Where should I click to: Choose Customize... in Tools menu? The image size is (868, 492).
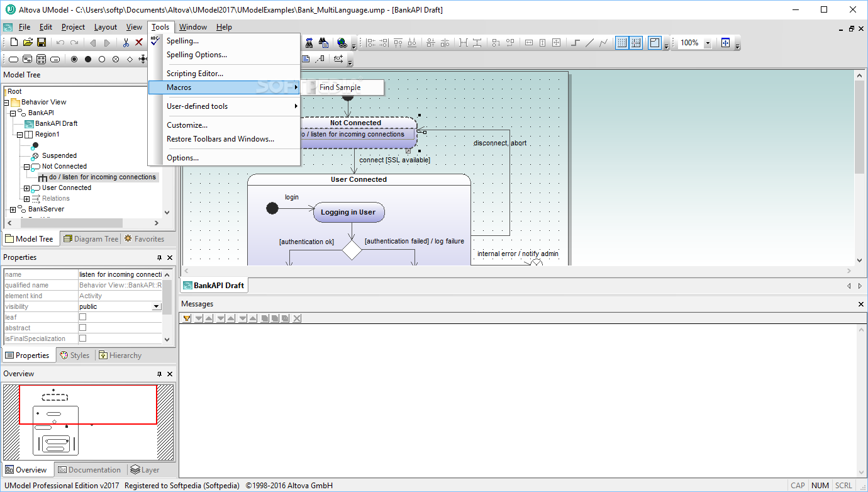(224, 125)
